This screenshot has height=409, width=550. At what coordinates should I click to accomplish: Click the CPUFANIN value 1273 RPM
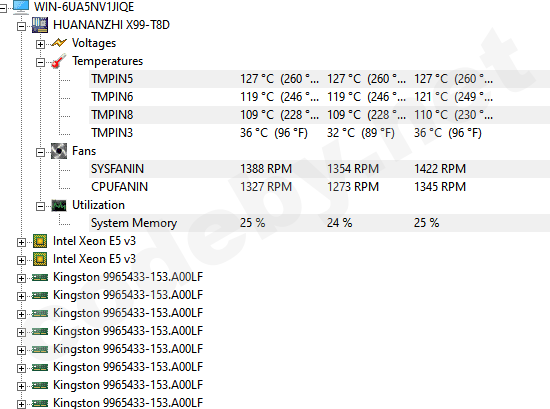[353, 187]
